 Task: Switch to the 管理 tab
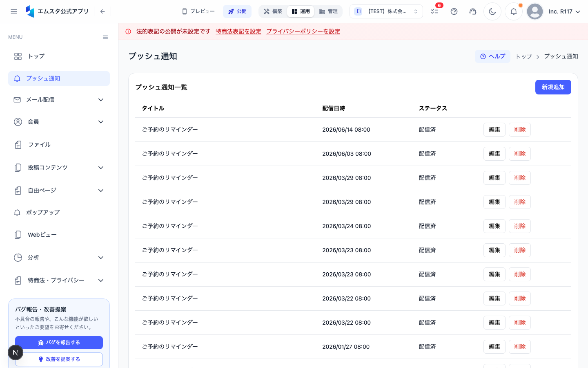(x=328, y=11)
